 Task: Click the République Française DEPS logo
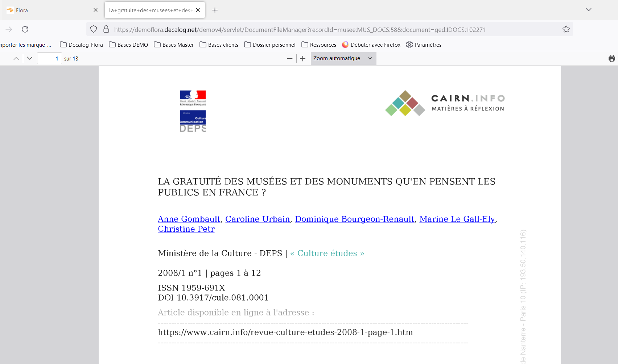pos(193,111)
